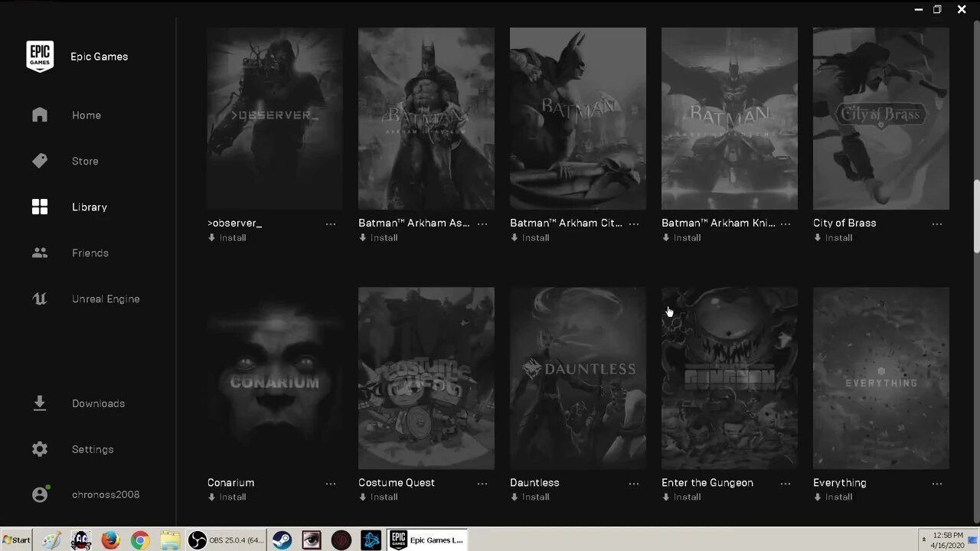Select Library in the sidebar
980x551 pixels.
[90, 207]
